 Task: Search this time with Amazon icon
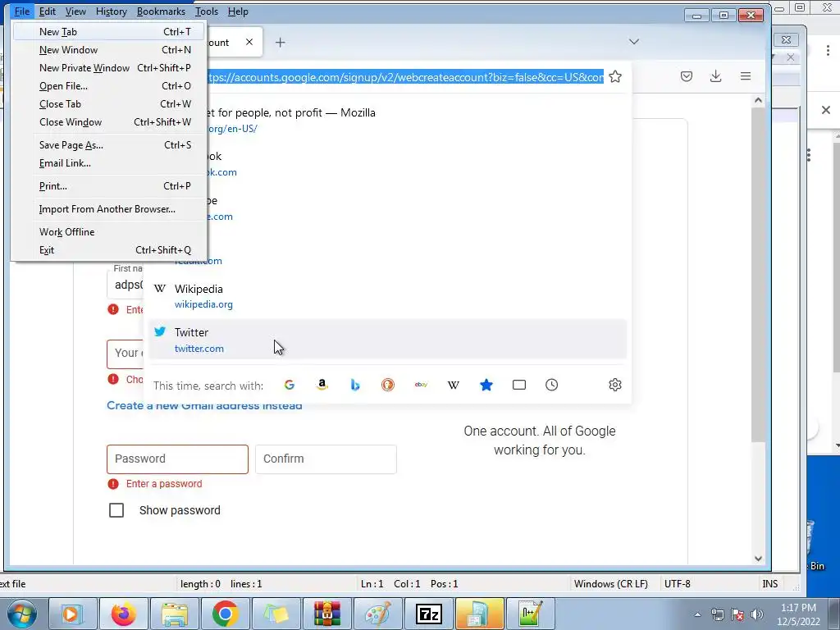pyautogui.click(x=322, y=385)
